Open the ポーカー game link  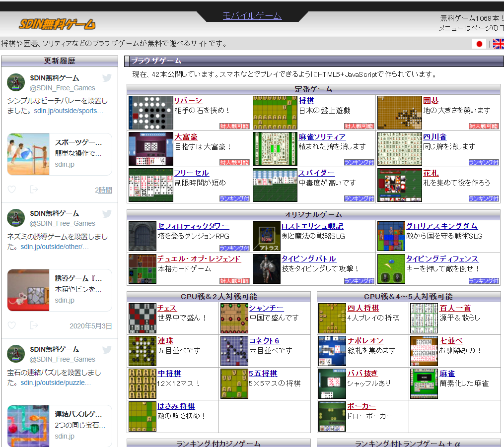(361, 406)
